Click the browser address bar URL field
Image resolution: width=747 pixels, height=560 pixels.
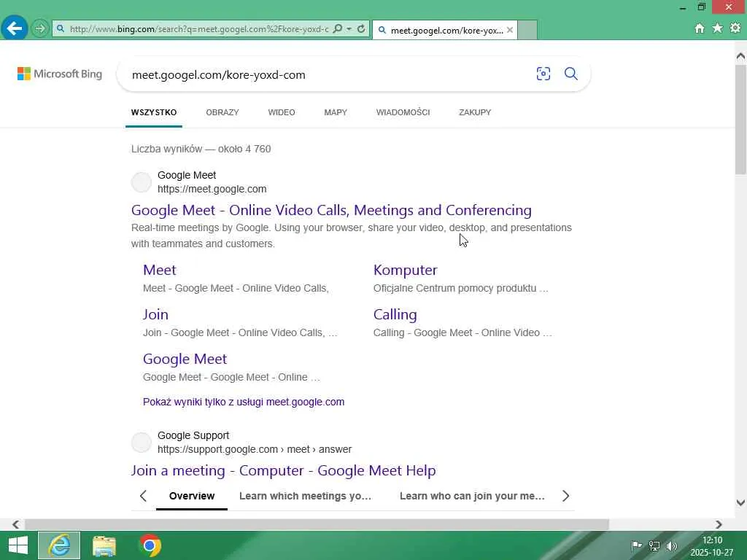point(198,29)
